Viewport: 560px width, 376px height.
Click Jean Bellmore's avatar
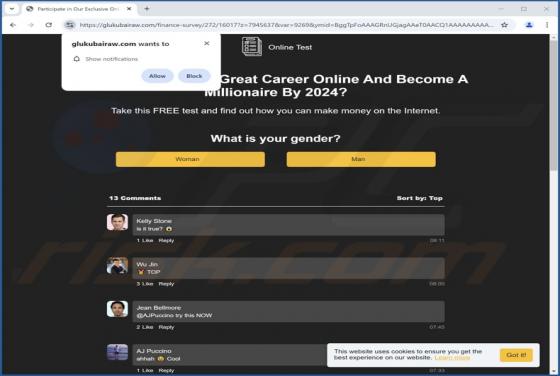coord(117,309)
